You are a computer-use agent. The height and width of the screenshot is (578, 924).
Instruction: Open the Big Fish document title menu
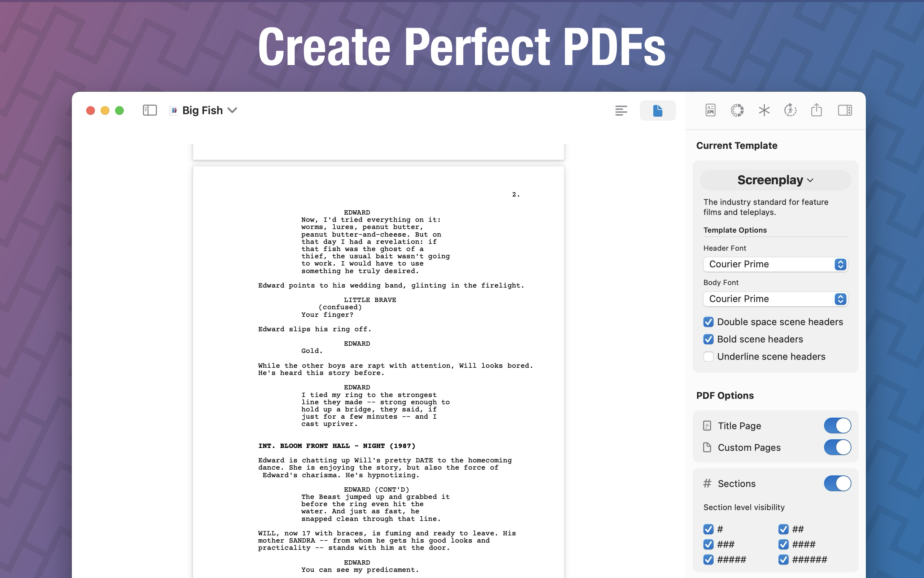[210, 111]
